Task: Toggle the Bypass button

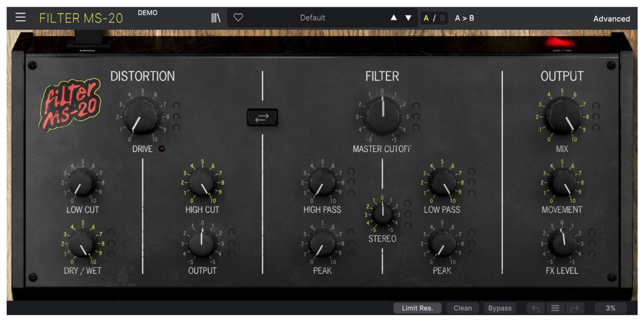Action: tap(499, 308)
